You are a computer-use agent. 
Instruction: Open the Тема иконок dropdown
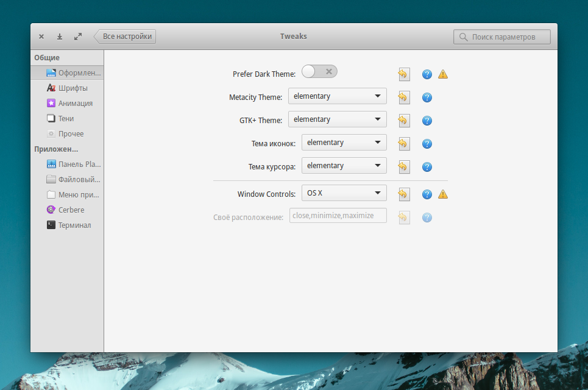(x=344, y=143)
